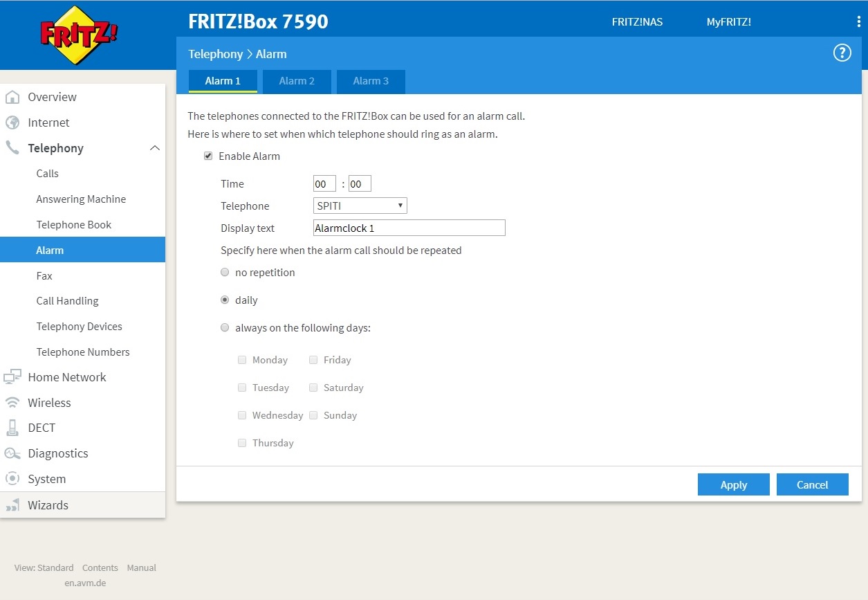Image resolution: width=868 pixels, height=600 pixels.
Task: Check the Tuesday checkbox
Action: (242, 388)
